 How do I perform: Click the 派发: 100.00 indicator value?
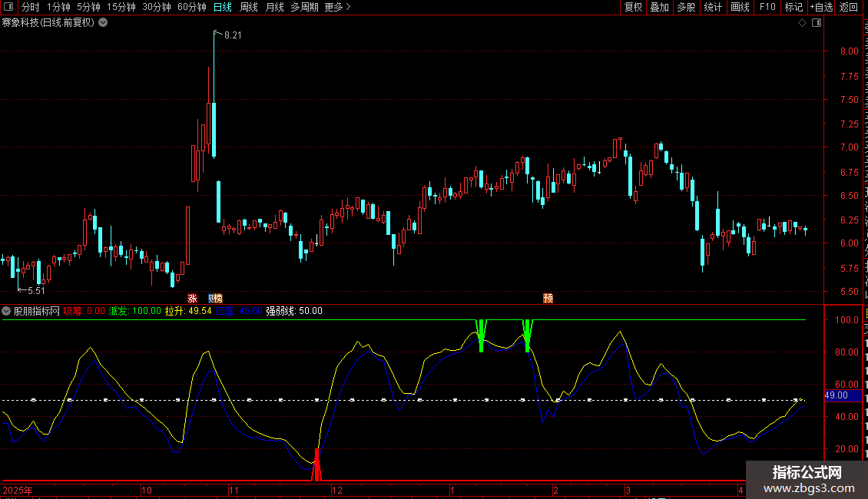pyautogui.click(x=135, y=311)
